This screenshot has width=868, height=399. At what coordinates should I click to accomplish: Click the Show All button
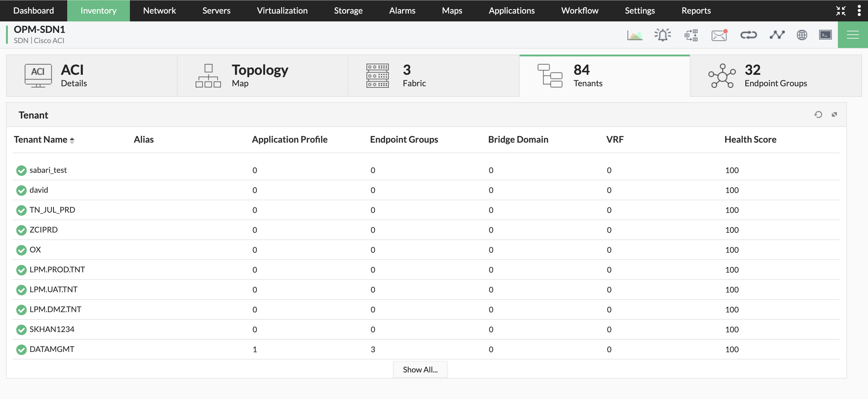(420, 369)
